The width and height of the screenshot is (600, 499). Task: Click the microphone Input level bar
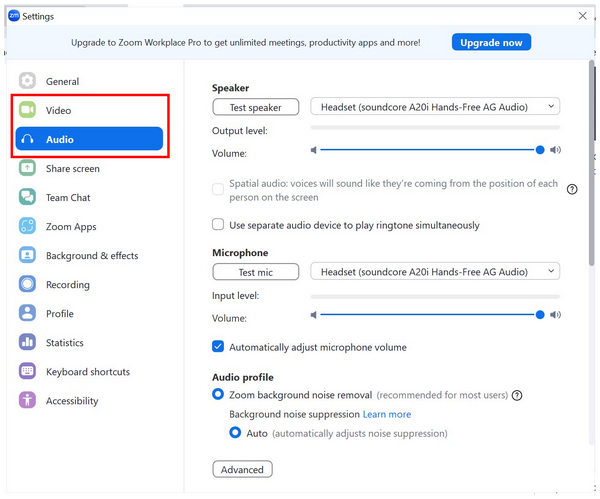(435, 296)
